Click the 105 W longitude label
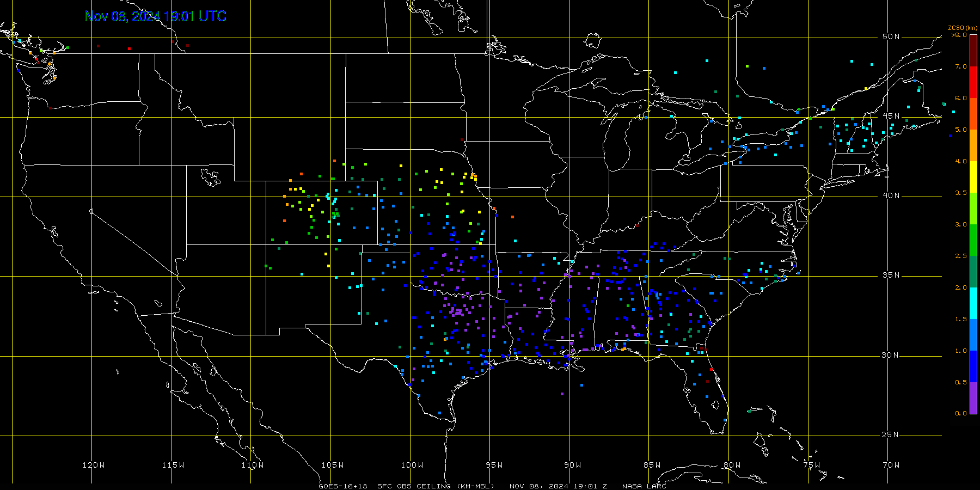Viewport: 980px width, 490px height. tap(332, 465)
